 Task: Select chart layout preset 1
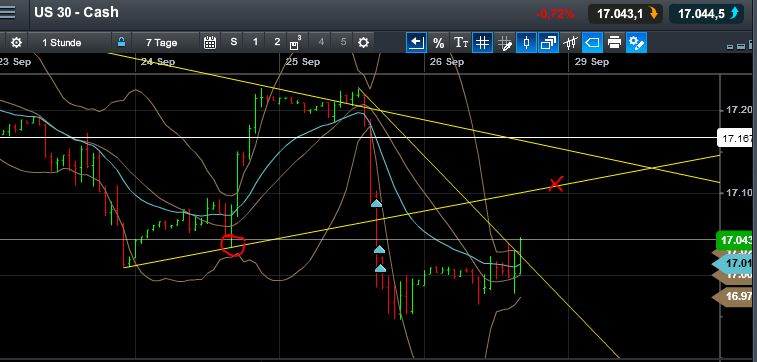[x=255, y=42]
